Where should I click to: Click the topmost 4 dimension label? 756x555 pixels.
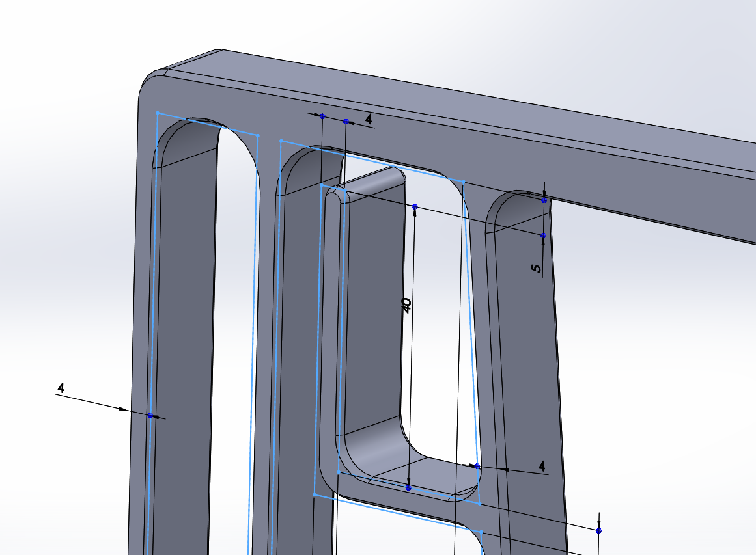click(x=369, y=119)
